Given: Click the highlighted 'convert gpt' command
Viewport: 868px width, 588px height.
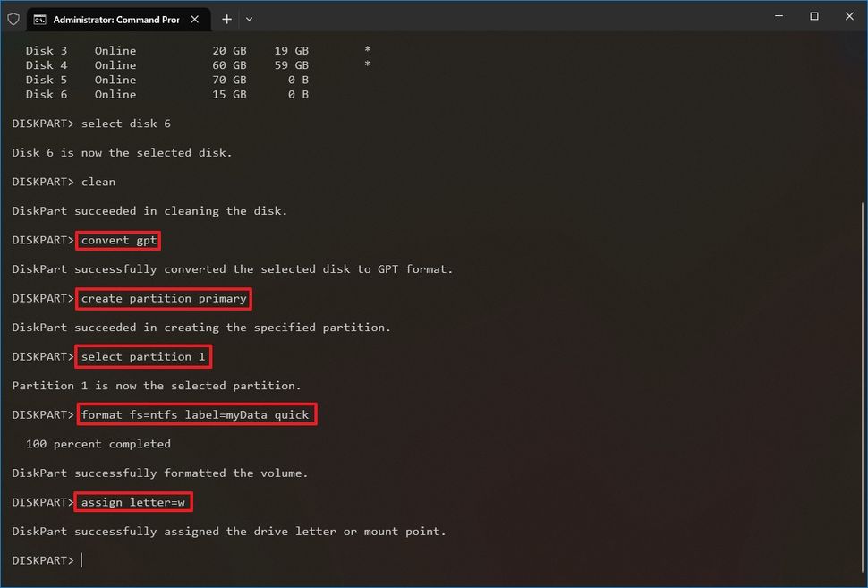Looking at the screenshot, I should coord(117,240).
